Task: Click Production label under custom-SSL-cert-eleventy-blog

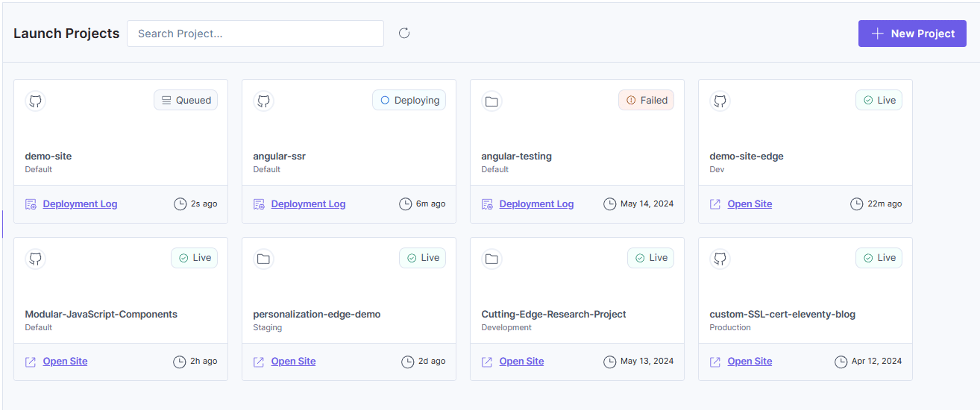Action: tap(730, 328)
